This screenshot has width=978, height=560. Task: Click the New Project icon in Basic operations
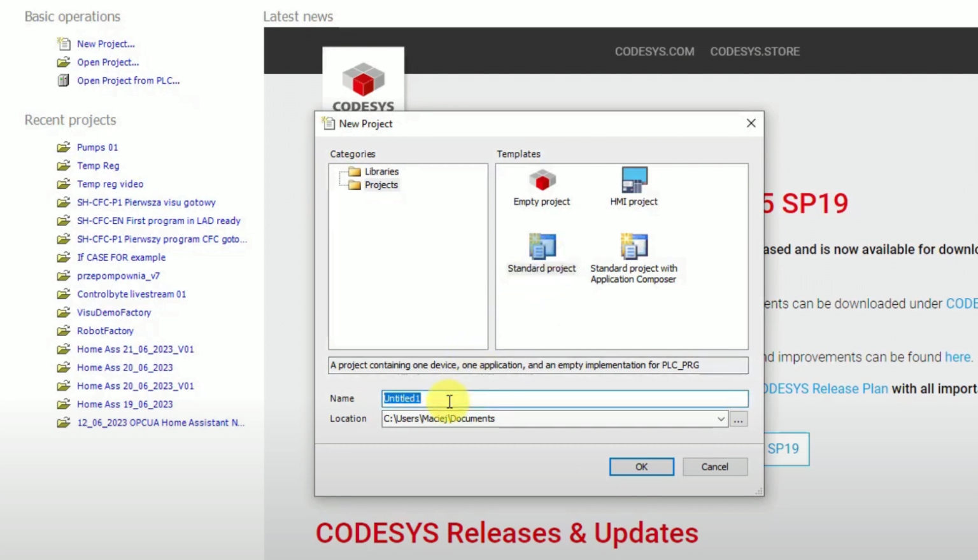tap(64, 44)
